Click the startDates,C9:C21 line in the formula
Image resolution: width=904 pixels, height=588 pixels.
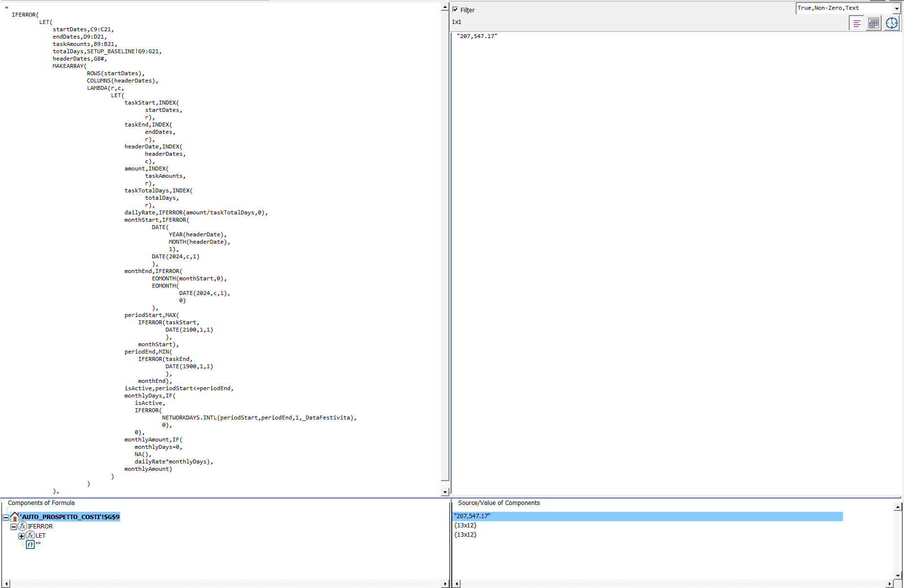(83, 29)
